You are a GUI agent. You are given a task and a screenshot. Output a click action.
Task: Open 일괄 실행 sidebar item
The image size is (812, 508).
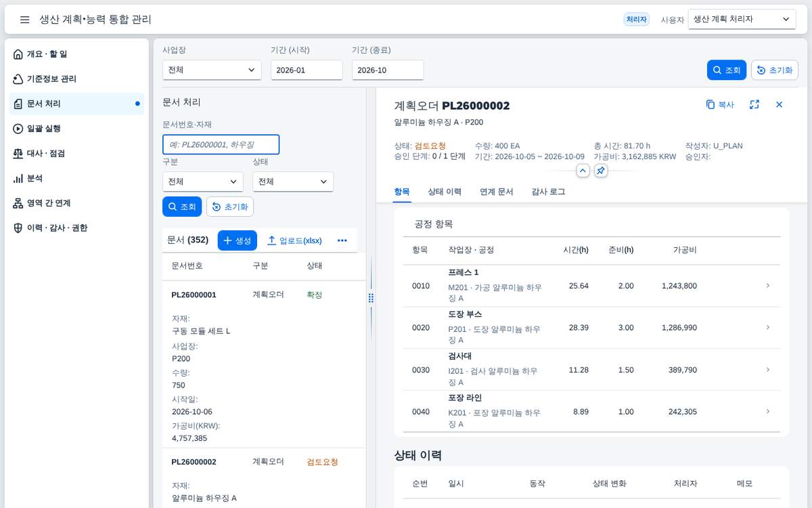point(76,129)
